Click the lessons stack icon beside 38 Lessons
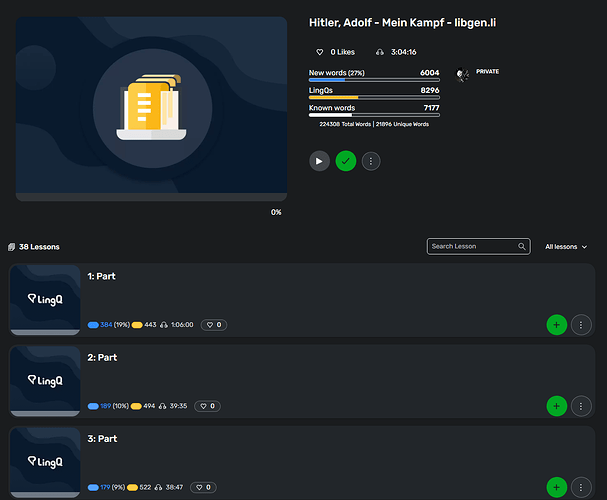 point(12,247)
